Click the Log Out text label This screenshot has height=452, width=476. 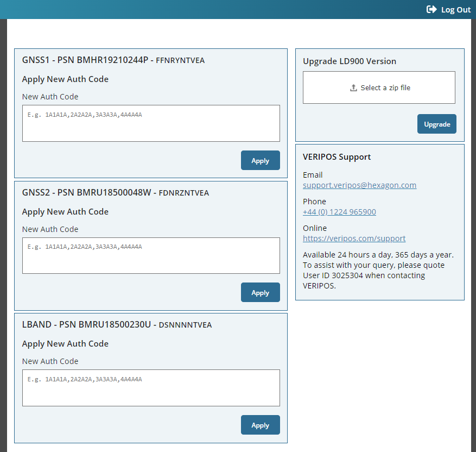456,9
